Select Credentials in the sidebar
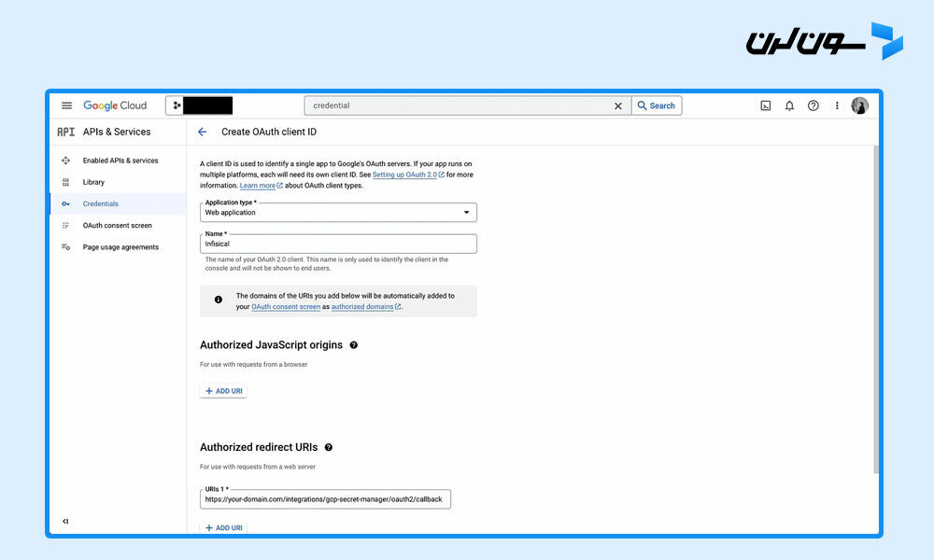This screenshot has width=934, height=560. coord(118,203)
